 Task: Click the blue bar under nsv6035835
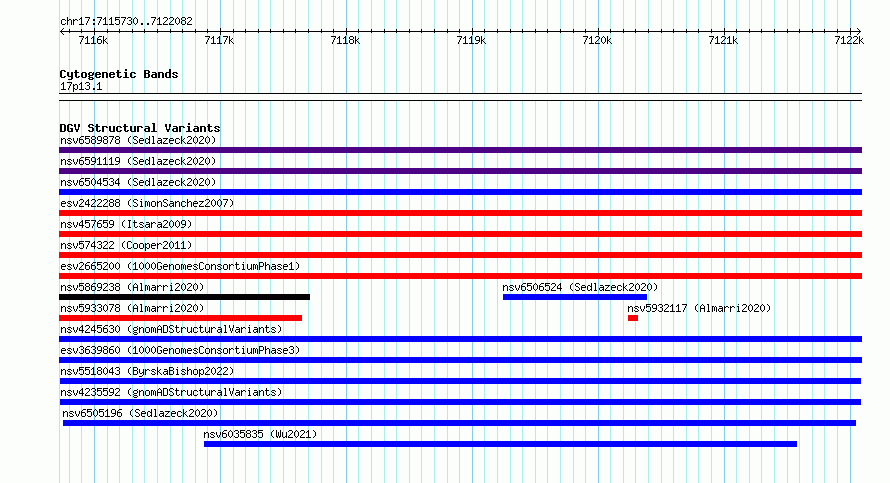tap(500, 444)
